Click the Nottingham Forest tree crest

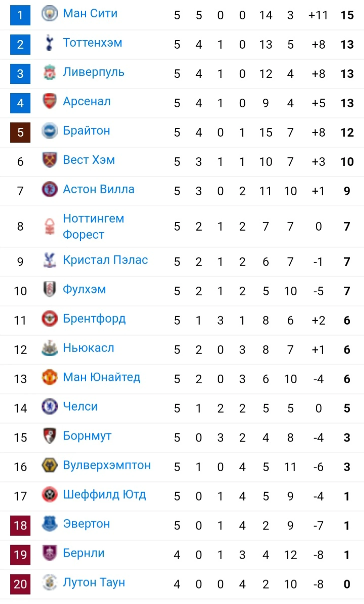click(x=49, y=226)
